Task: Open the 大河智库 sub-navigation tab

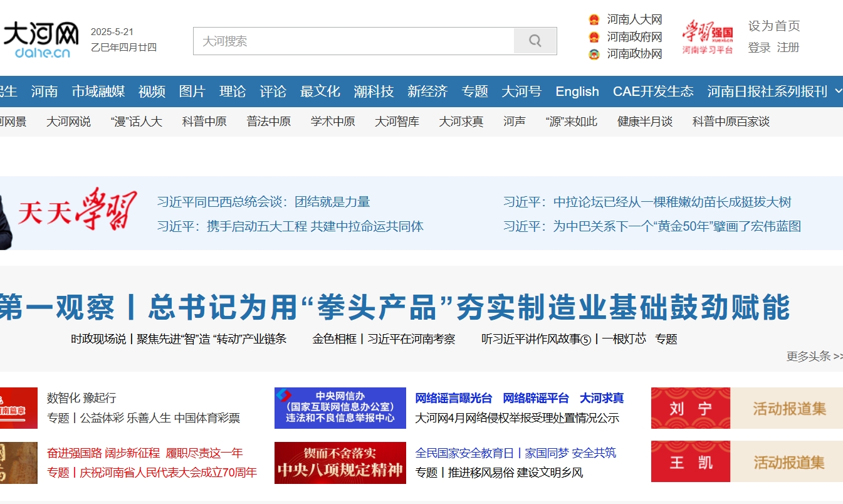Action: click(x=397, y=122)
